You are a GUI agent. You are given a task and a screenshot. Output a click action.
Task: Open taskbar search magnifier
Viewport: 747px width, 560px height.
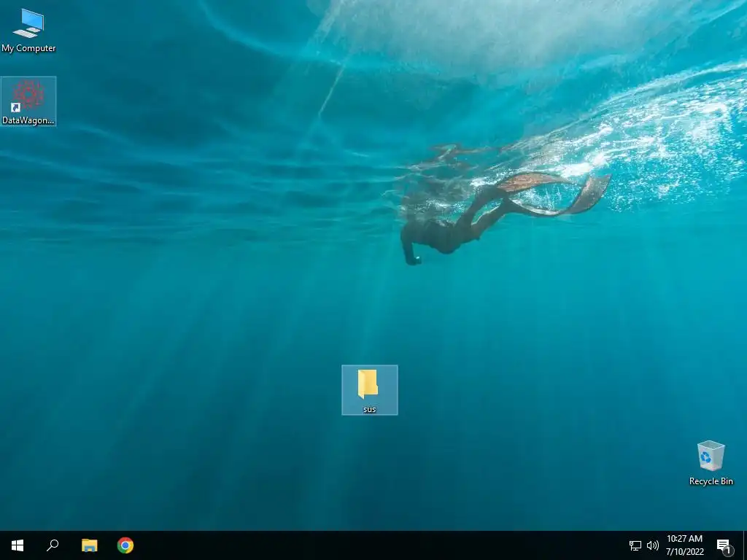[53, 545]
